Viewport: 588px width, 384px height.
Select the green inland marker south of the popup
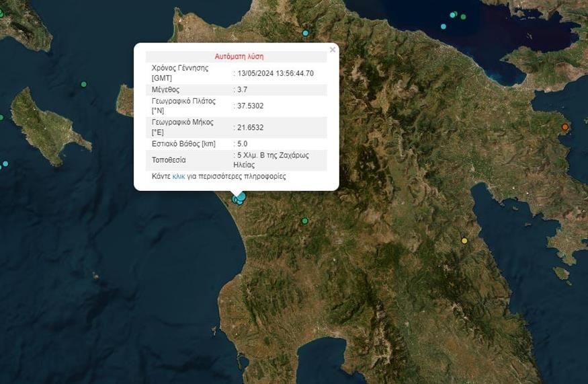point(304,221)
